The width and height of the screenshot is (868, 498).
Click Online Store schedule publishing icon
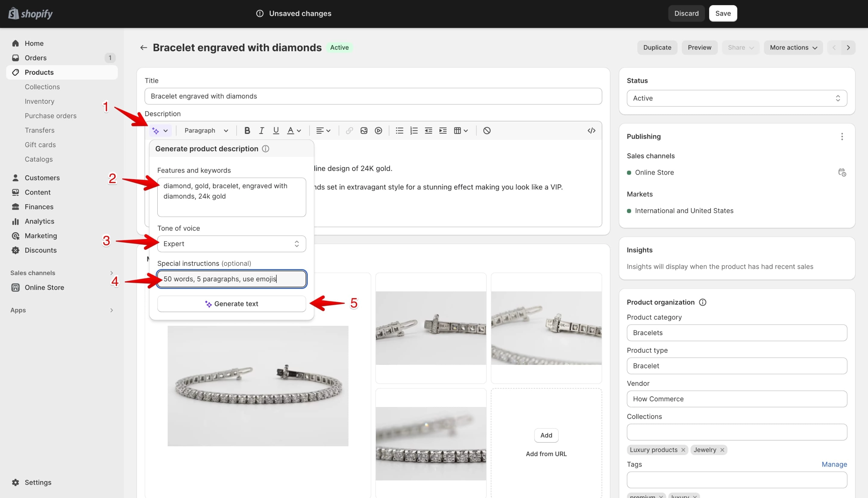click(x=842, y=173)
